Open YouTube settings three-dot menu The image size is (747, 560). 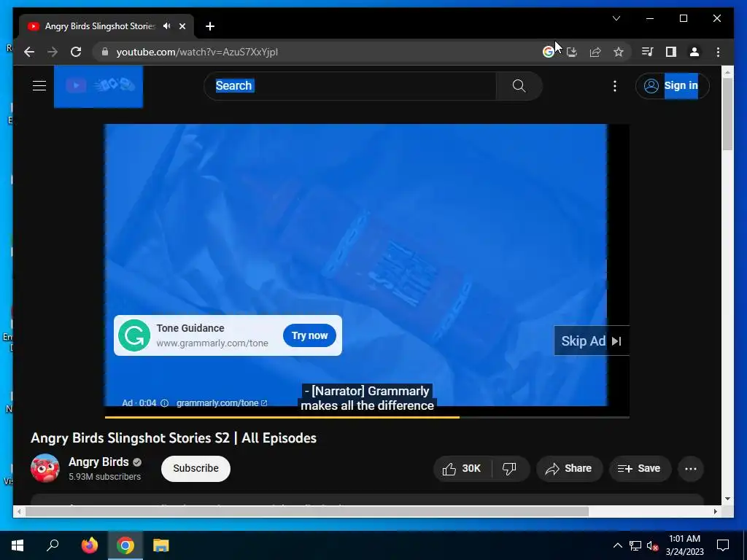coord(614,86)
